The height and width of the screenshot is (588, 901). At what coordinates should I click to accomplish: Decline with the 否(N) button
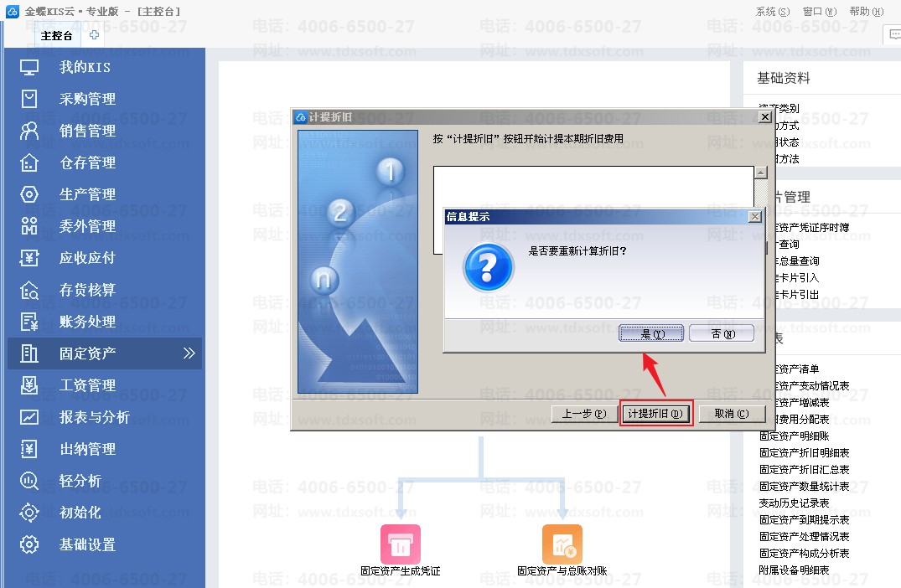point(722,333)
